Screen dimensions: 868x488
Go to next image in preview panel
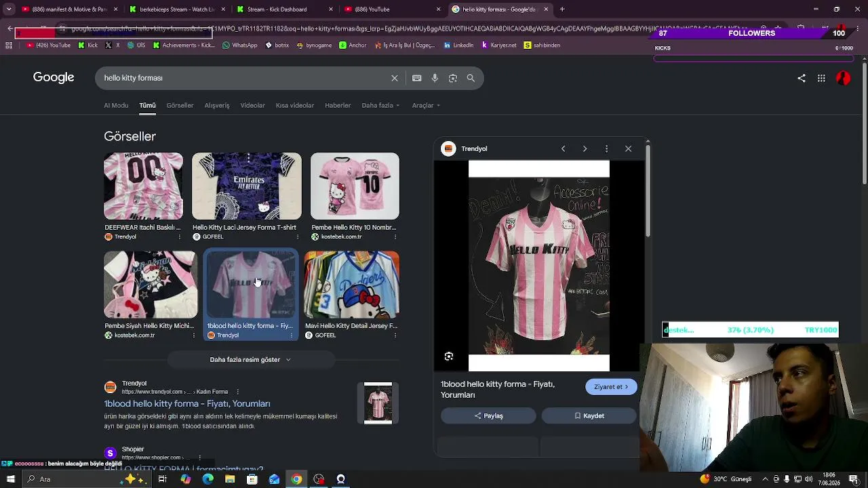(x=585, y=148)
